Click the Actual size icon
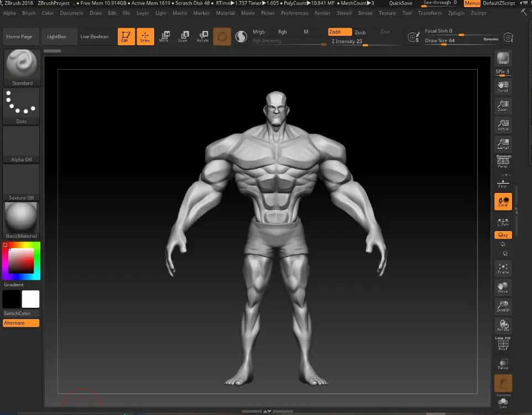The image size is (532, 415). click(503, 125)
